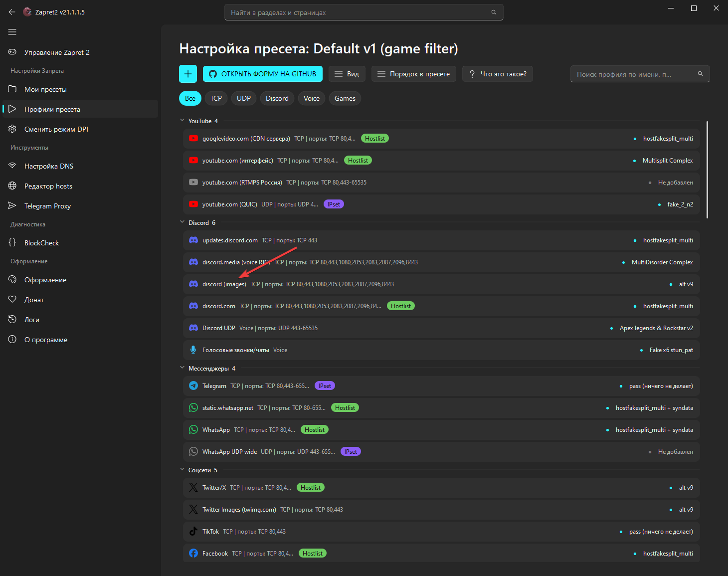The width and height of the screenshot is (728, 576).
Task: Collapse the Discord group
Action: click(x=182, y=222)
